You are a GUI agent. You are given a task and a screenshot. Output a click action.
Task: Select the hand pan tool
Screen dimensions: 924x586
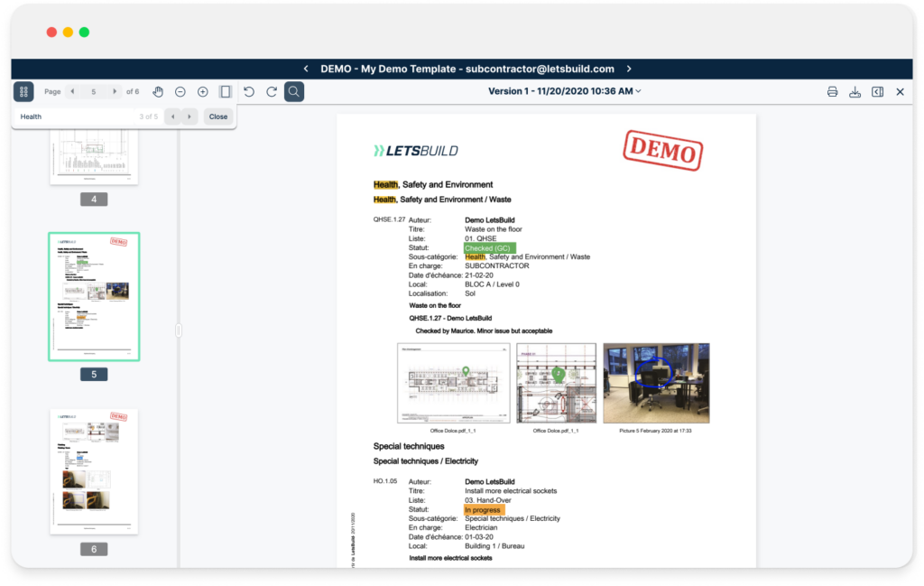(158, 91)
